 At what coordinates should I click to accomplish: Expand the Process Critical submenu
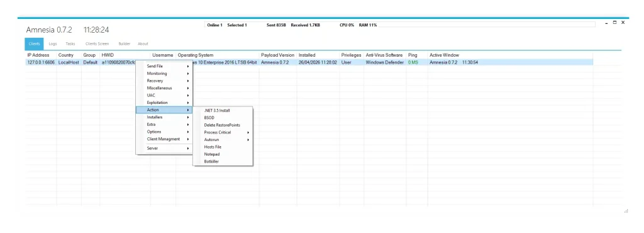(223, 132)
